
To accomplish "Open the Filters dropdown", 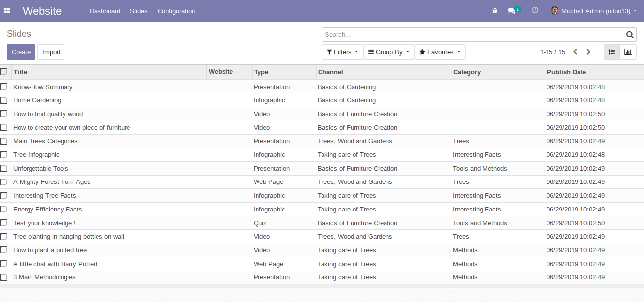I will click(343, 52).
